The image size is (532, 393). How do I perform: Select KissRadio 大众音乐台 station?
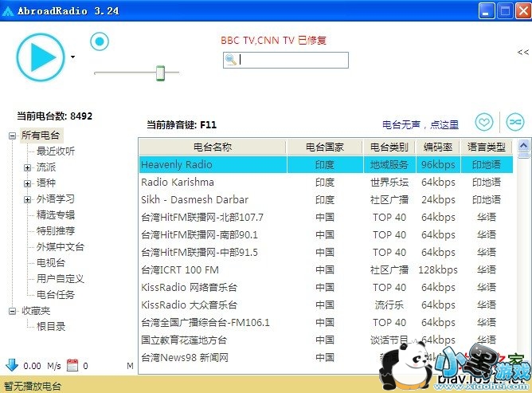click(189, 305)
